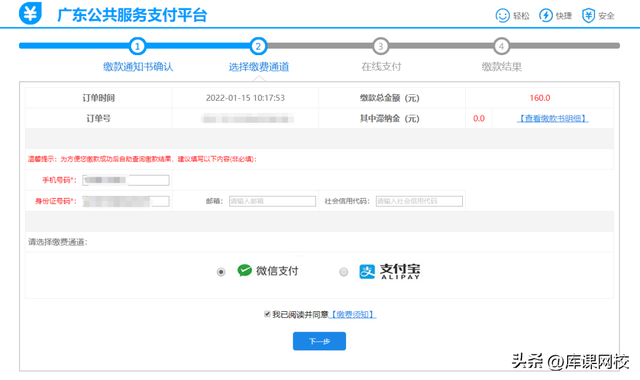This screenshot has height=380, width=640.
Task: Click 缴款总金额（元） label
Action: [x=389, y=98]
